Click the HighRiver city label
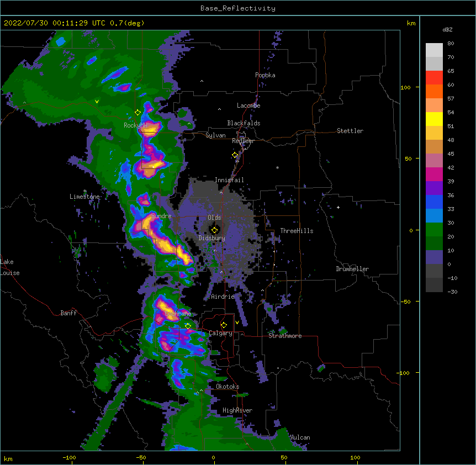Viewport: 476px width, 465px height. 237,410
